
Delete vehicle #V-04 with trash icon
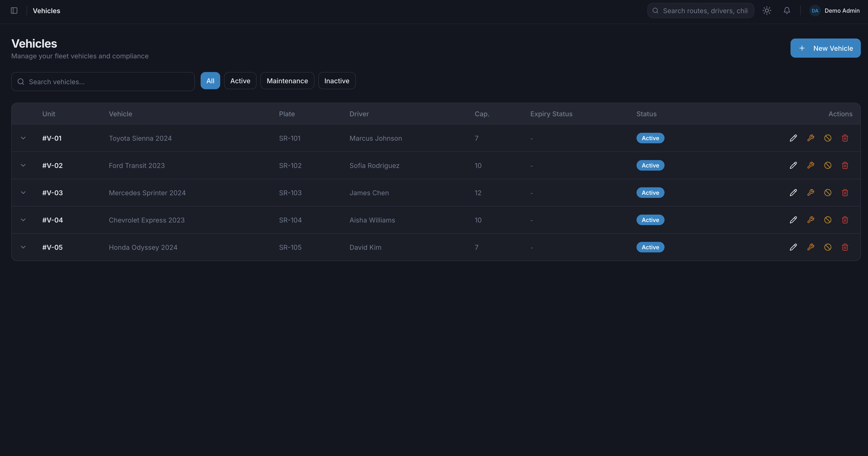845,220
